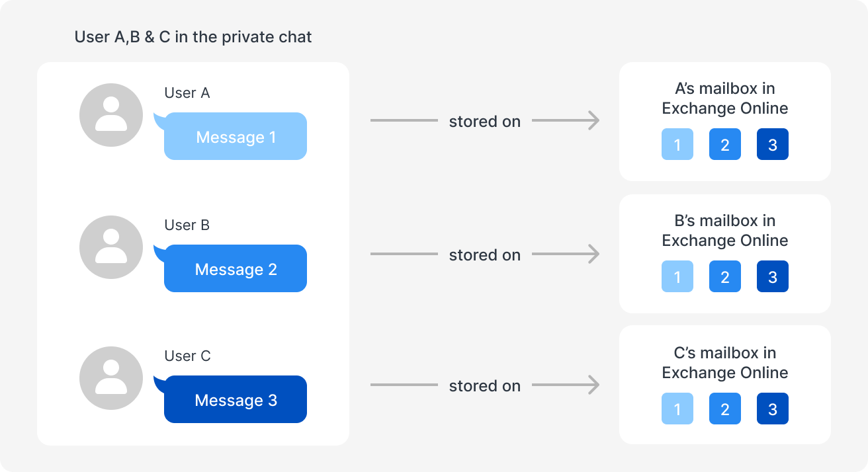The image size is (868, 472).
Task: Click User B's avatar icon
Action: coord(111,247)
